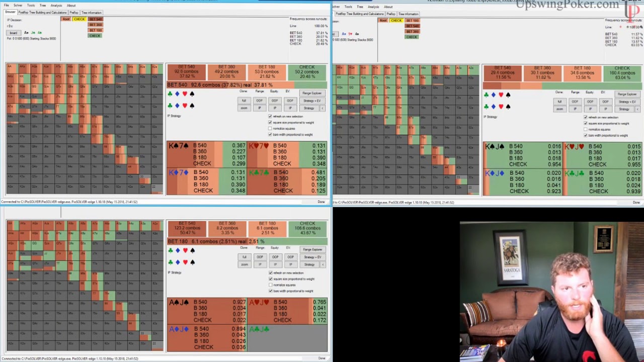Viewport: 644px width, 362px height.
Task: Toggle 'square size proportional to weight' top-left window
Action: 270,122
